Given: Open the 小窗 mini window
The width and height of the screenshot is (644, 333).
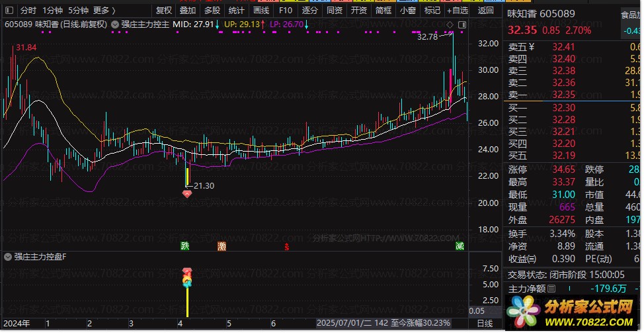Looking at the screenshot, I should (x=408, y=11).
